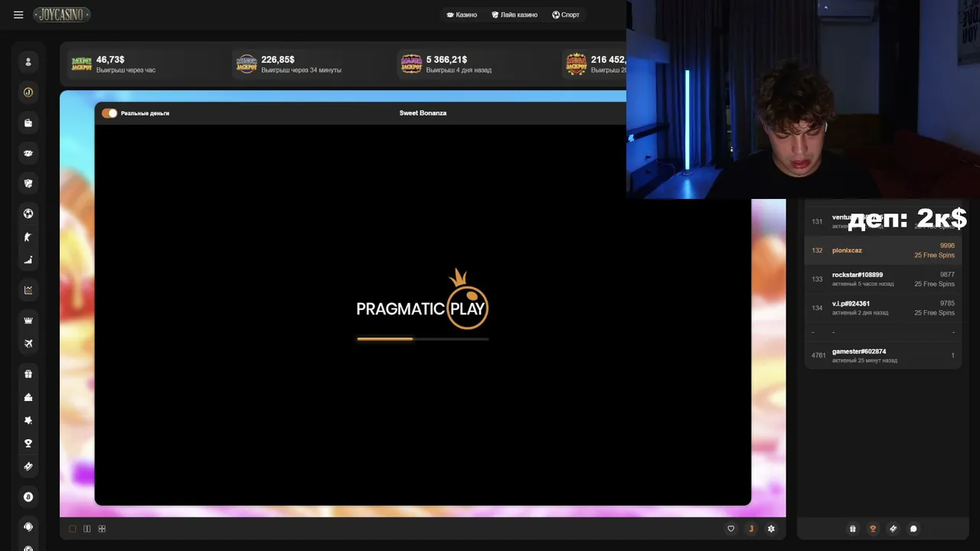Open the bitcoin sidebar icon
This screenshot has height=551, width=980.
pos(28,497)
